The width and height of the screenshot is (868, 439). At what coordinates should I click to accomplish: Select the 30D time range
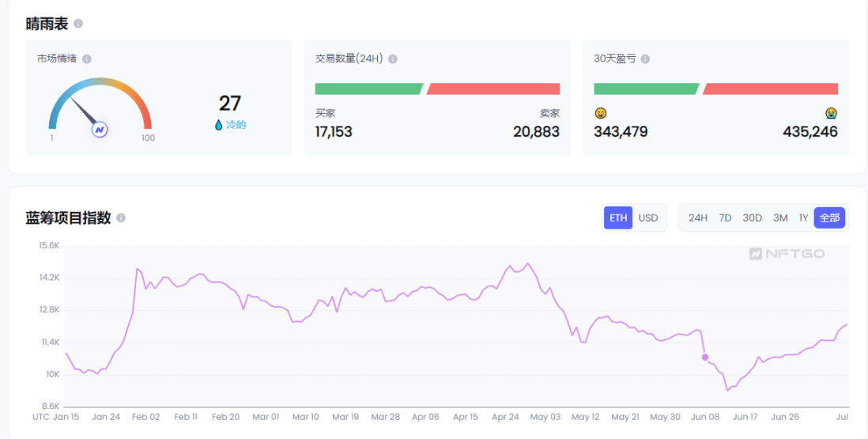point(753,218)
